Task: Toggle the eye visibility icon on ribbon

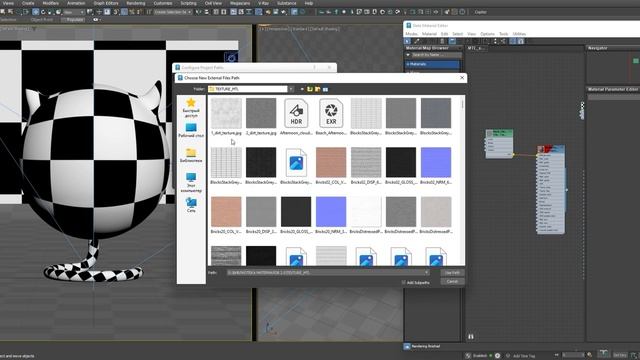Action: pyautogui.click(x=96, y=20)
